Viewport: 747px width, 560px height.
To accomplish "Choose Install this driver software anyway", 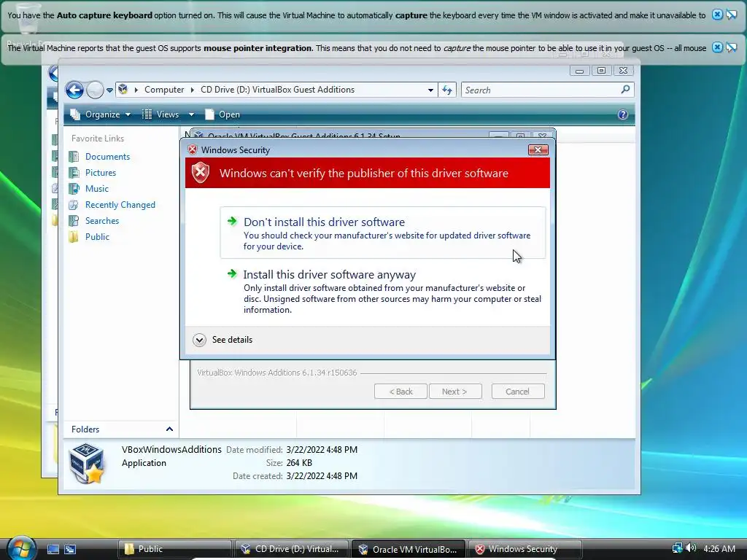I will click(382, 292).
